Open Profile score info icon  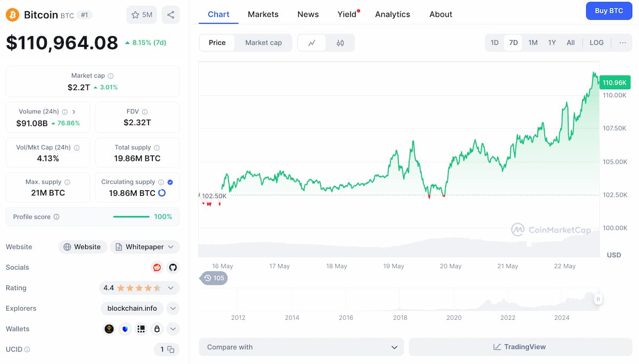(x=56, y=217)
